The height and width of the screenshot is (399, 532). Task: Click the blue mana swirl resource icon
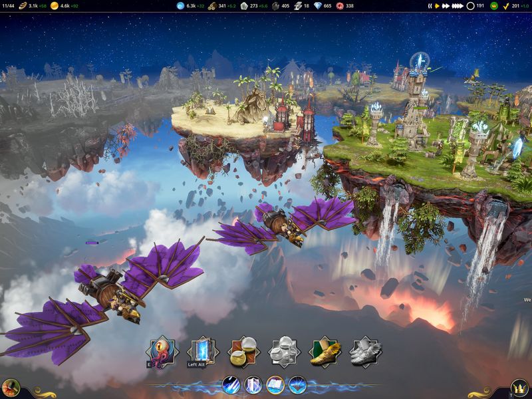click(x=180, y=5)
